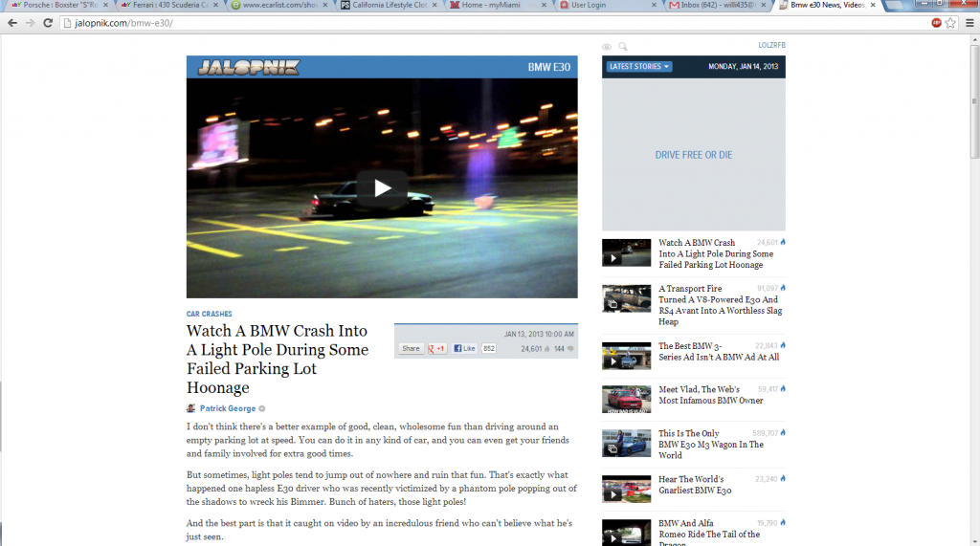Switch to the Home - myMiami tab
The image size is (980, 546).
(498, 6)
